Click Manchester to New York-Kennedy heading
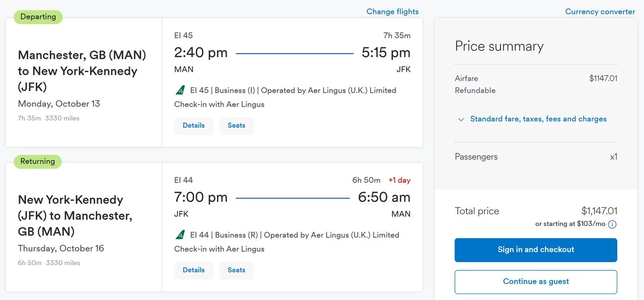 pos(82,71)
